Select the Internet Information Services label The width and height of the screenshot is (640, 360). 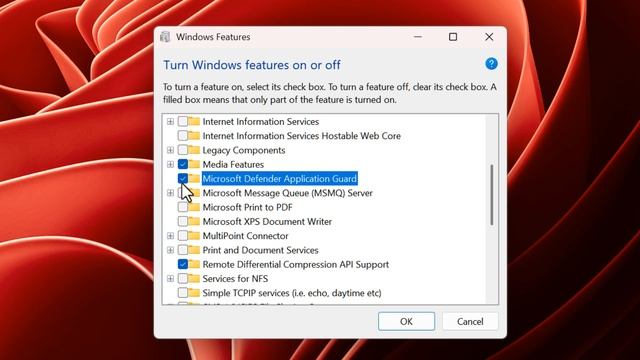tap(261, 122)
